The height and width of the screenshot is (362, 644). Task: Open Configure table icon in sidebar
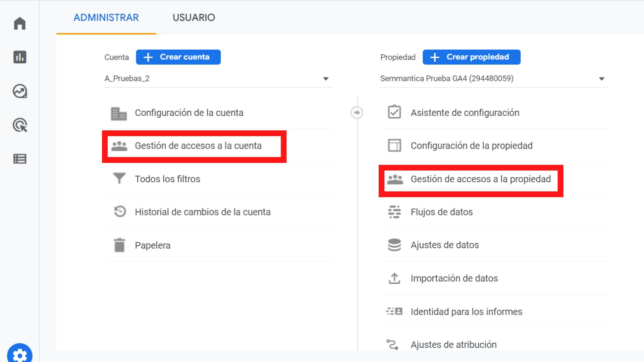19,159
